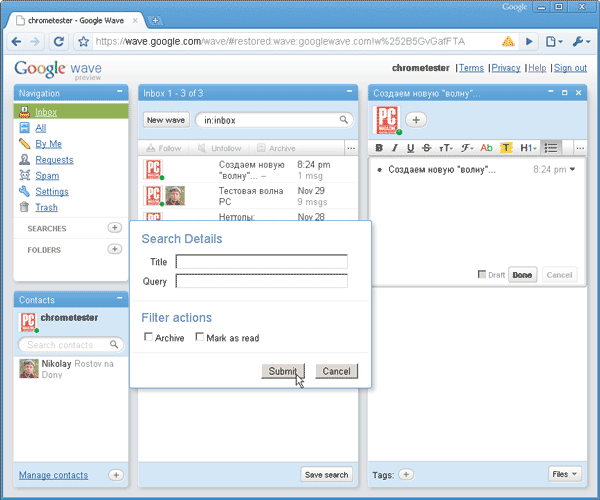
Task: Open the page menu icon in the Chrome toolbar
Action: (x=553, y=41)
